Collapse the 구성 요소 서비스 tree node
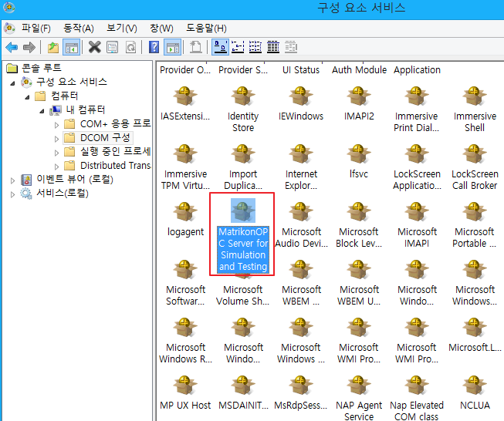This screenshot has height=421, width=504. tap(13, 83)
